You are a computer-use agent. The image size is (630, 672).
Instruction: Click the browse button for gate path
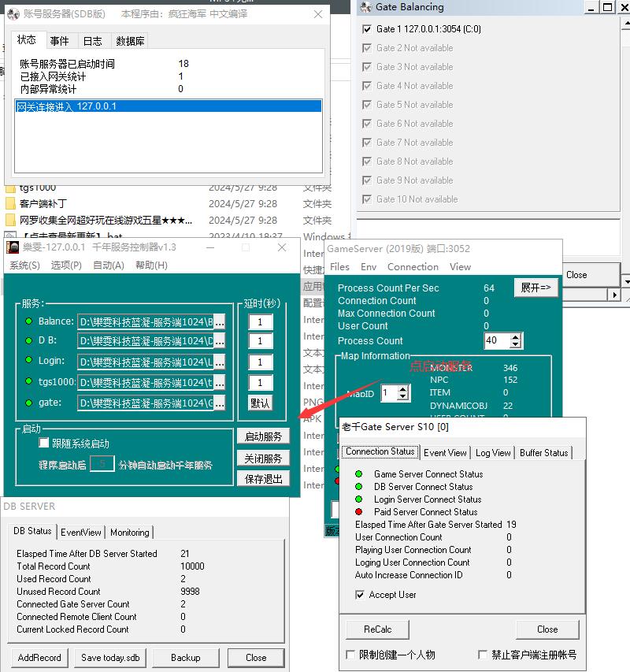[x=220, y=403]
